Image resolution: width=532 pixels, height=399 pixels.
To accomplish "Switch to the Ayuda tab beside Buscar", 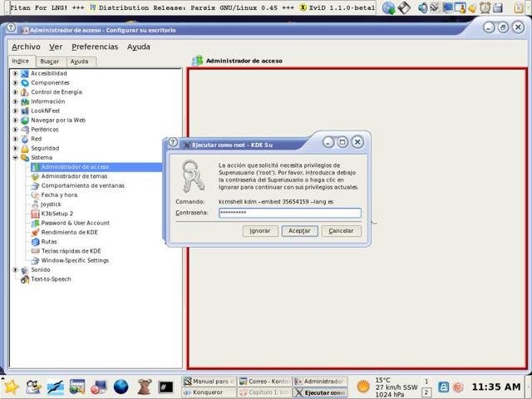I will (x=80, y=62).
